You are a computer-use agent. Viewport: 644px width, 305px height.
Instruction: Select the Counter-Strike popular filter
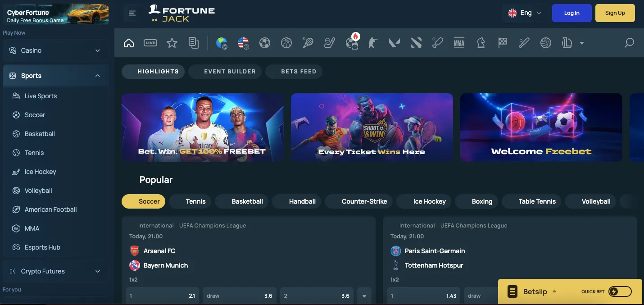point(359,201)
